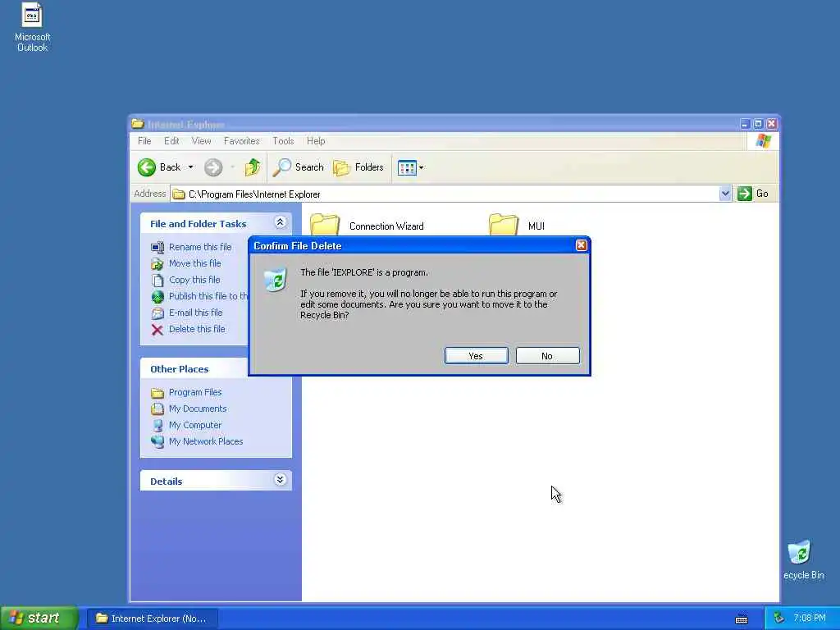Go to Program Files in Other Places
Screen dimensions: 840x630
[195, 392]
